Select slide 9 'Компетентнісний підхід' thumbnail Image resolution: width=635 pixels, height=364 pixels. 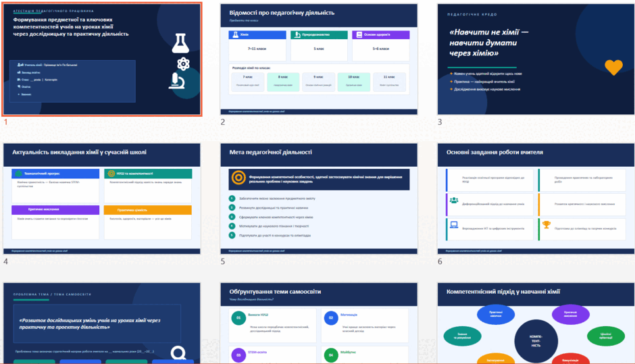pyautogui.click(x=536, y=323)
